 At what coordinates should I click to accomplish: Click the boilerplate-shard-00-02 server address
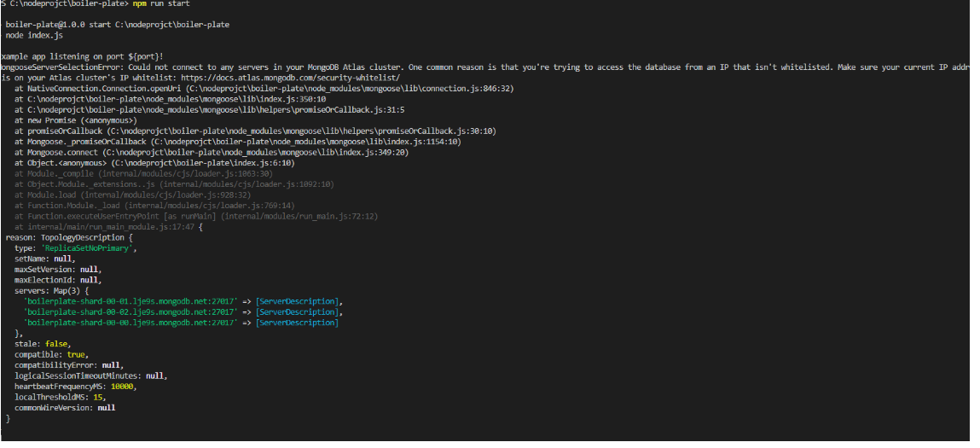point(130,312)
